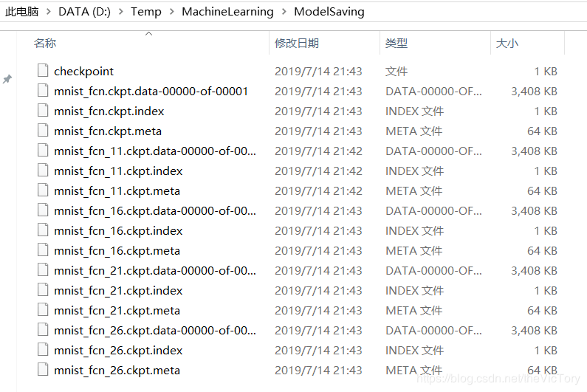The height and width of the screenshot is (392, 587).
Task: Select mnist_fcn.ckpt.meta file name
Action: 108,131
